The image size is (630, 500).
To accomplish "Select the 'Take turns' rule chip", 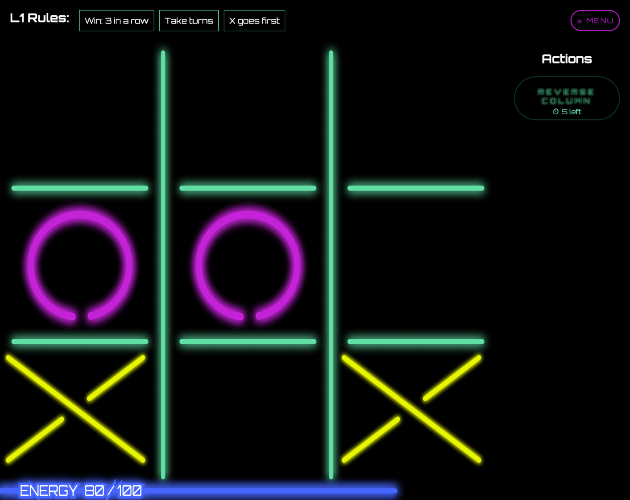I will click(189, 20).
